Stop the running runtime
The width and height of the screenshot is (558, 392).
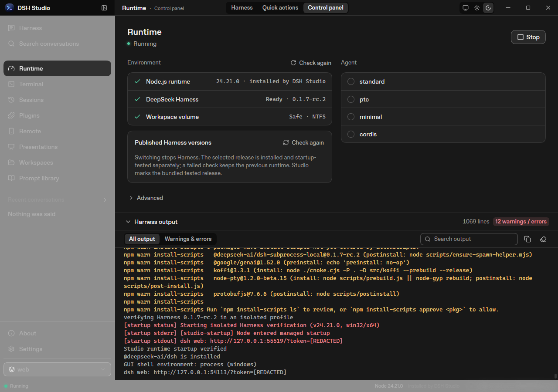[528, 37]
